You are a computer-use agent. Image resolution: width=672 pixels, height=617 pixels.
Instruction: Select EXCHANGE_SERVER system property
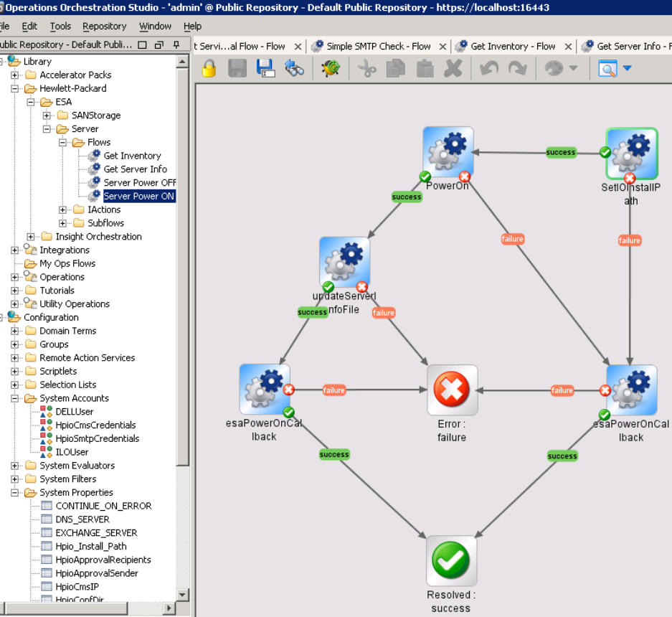96,533
